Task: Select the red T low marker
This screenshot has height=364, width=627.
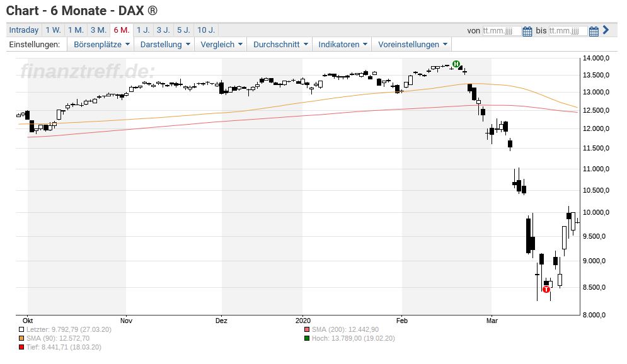Action: (x=546, y=289)
